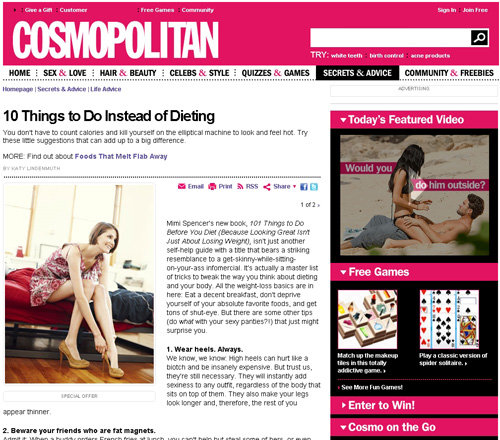Expand the Enter to Win! section
The image size is (500, 440).
click(344, 405)
